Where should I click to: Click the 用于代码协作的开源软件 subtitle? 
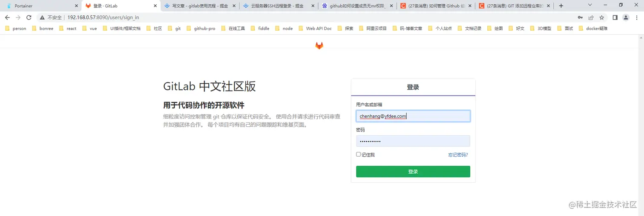tap(204, 105)
